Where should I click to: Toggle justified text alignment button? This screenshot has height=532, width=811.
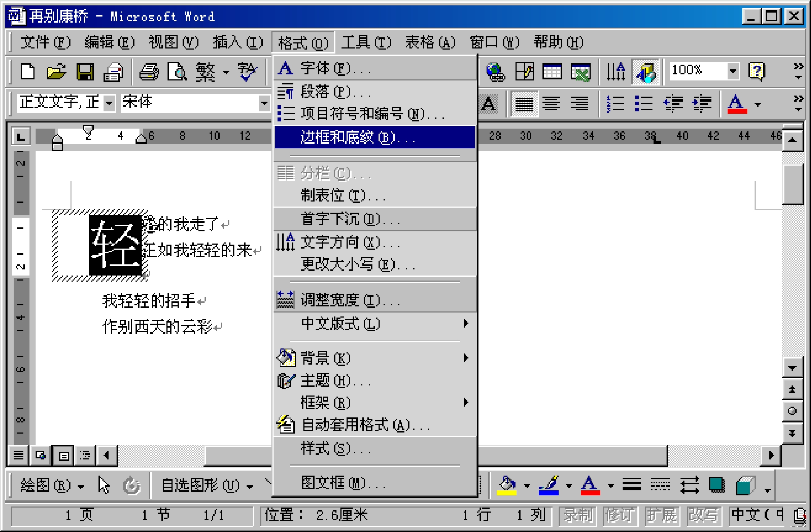[x=524, y=104]
